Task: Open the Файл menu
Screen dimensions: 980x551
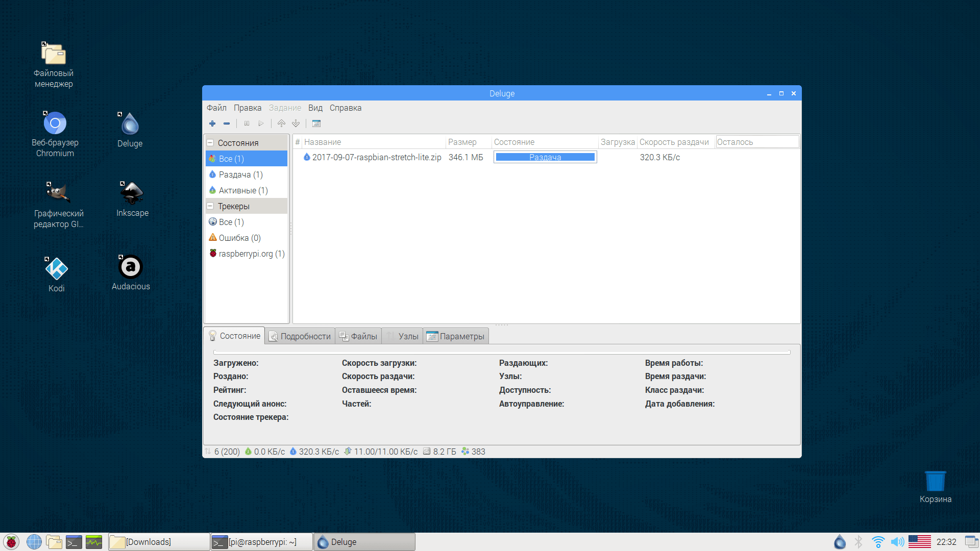Action: pyautogui.click(x=216, y=108)
